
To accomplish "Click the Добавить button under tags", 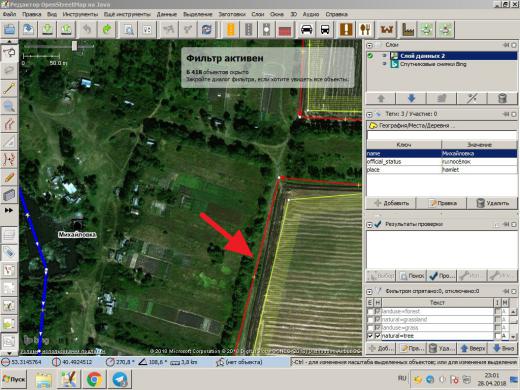I will click(x=391, y=203).
